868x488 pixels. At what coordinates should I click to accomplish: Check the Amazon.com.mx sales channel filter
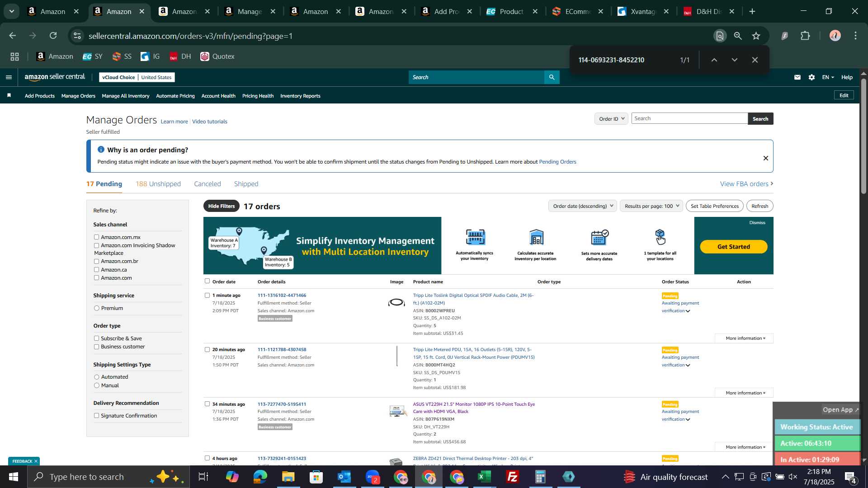click(x=96, y=237)
